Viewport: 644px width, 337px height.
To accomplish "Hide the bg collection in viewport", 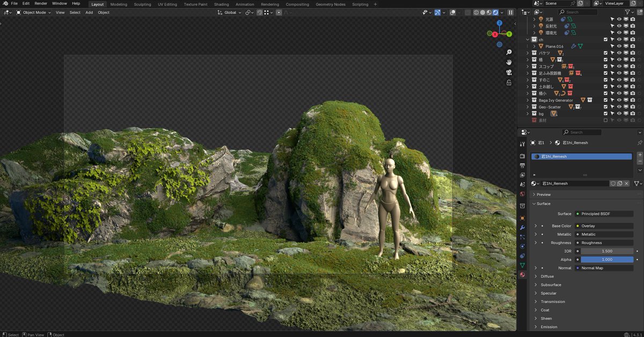I will coord(619,113).
